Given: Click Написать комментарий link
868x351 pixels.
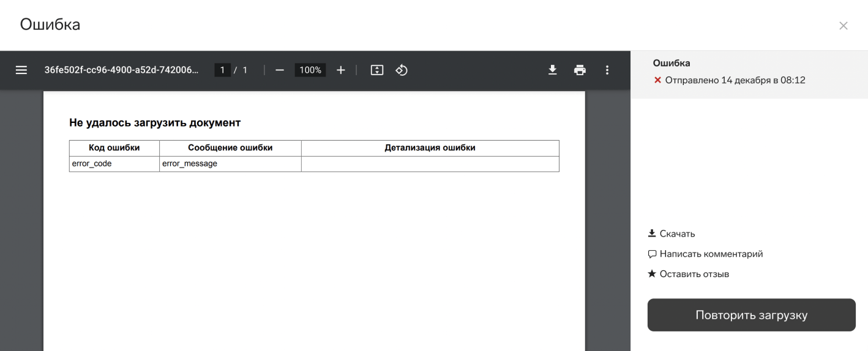Looking at the screenshot, I should coord(705,254).
